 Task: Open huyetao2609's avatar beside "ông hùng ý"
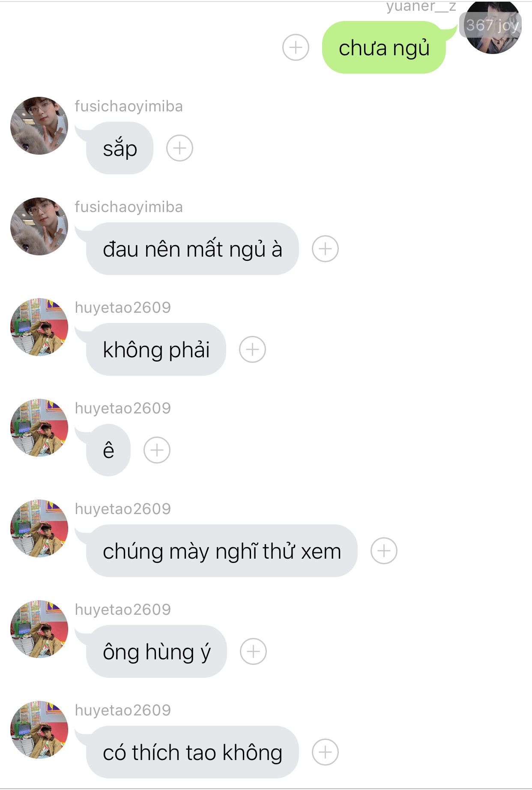39,629
